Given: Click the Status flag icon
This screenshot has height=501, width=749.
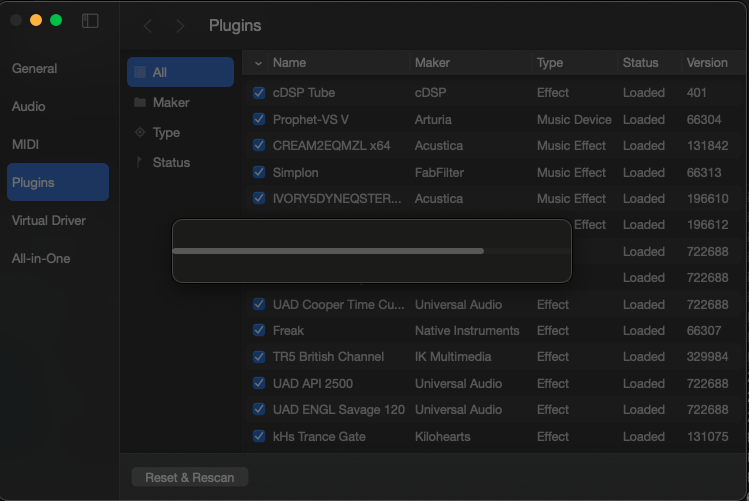Looking at the screenshot, I should pos(140,162).
